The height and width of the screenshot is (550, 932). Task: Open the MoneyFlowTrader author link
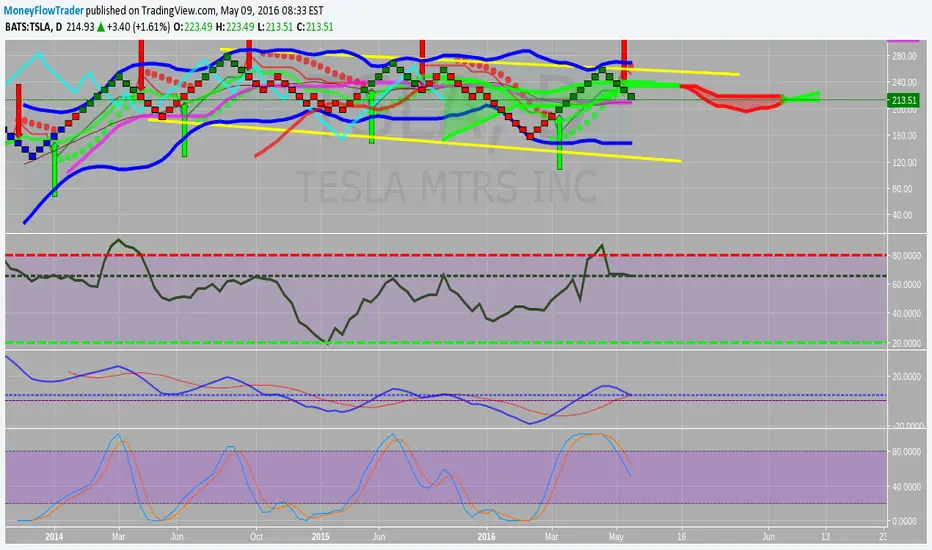43,11
